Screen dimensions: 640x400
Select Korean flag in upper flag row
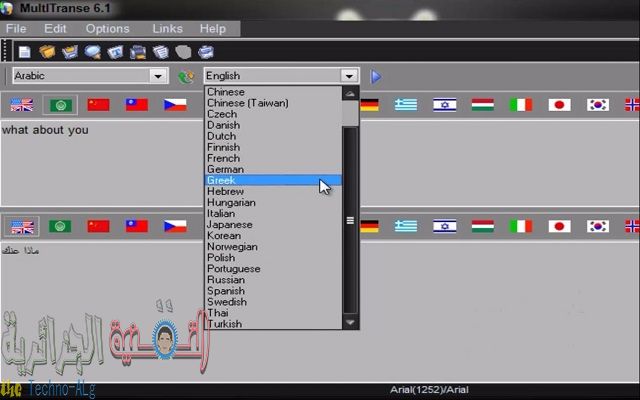[x=598, y=105]
